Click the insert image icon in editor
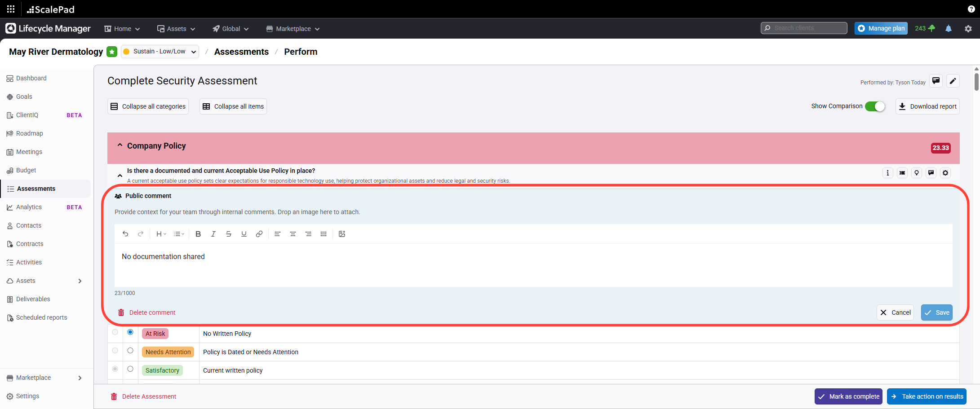980x409 pixels. click(x=342, y=234)
